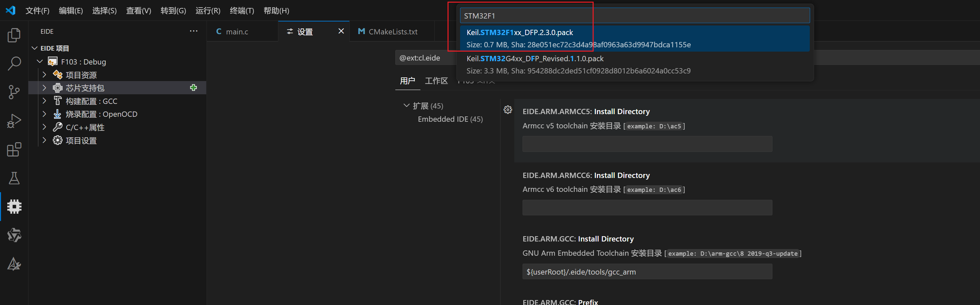Expand the 芯片支持包 node

pos(45,88)
